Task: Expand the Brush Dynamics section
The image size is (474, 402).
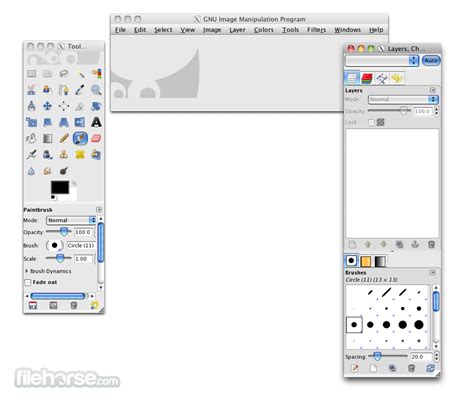Action: pyautogui.click(x=27, y=271)
